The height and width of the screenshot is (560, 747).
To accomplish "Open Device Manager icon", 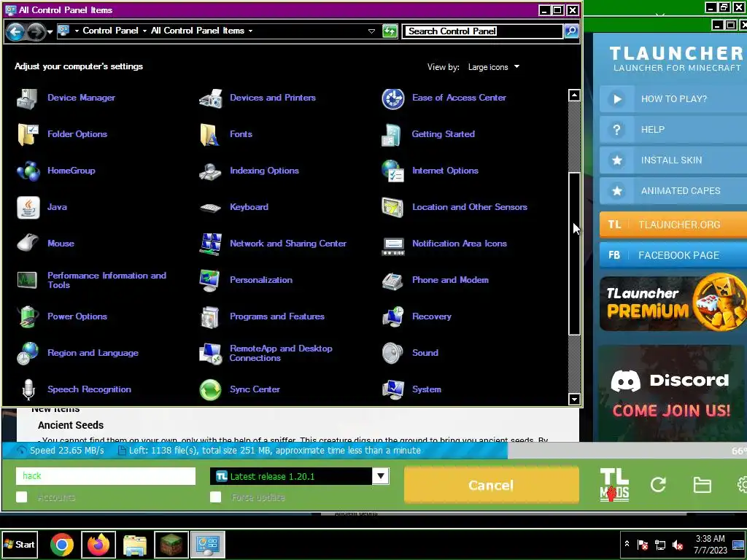I will 28,98.
